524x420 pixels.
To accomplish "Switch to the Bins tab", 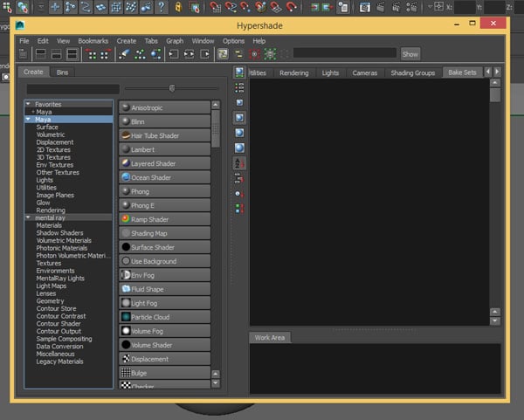I will coord(62,72).
